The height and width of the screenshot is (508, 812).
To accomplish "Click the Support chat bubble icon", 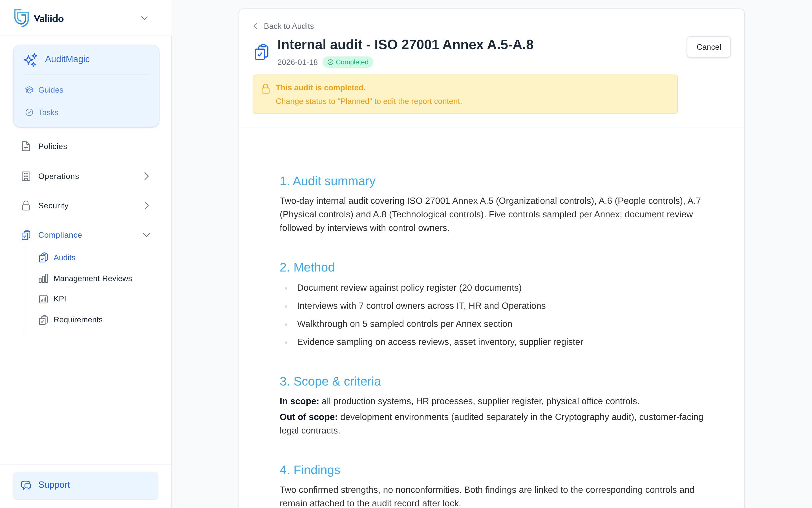I will (x=26, y=485).
